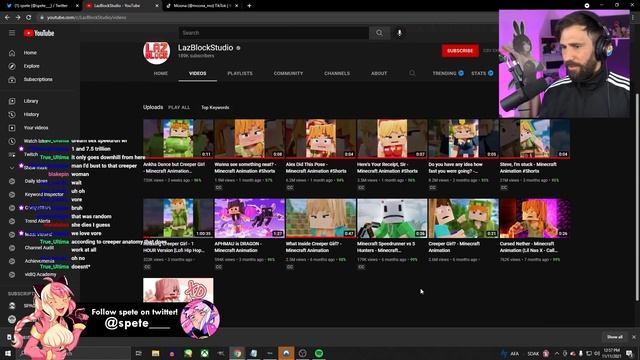Viewport: 640px width, 360px height.
Task: Open the COMMUNITY tab
Action: click(x=288, y=73)
